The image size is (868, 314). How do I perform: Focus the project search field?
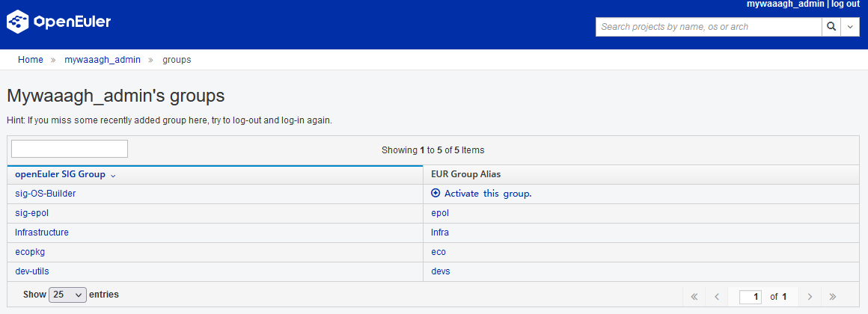tap(708, 27)
